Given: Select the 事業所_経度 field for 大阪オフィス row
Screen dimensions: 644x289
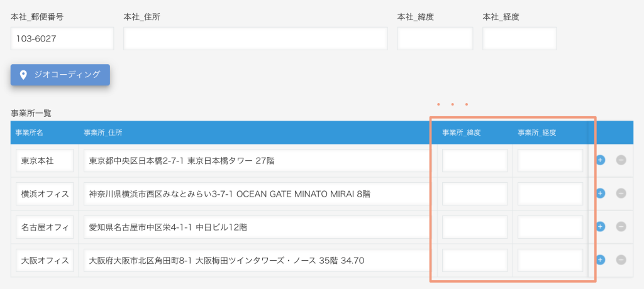Looking at the screenshot, I should tap(550, 260).
